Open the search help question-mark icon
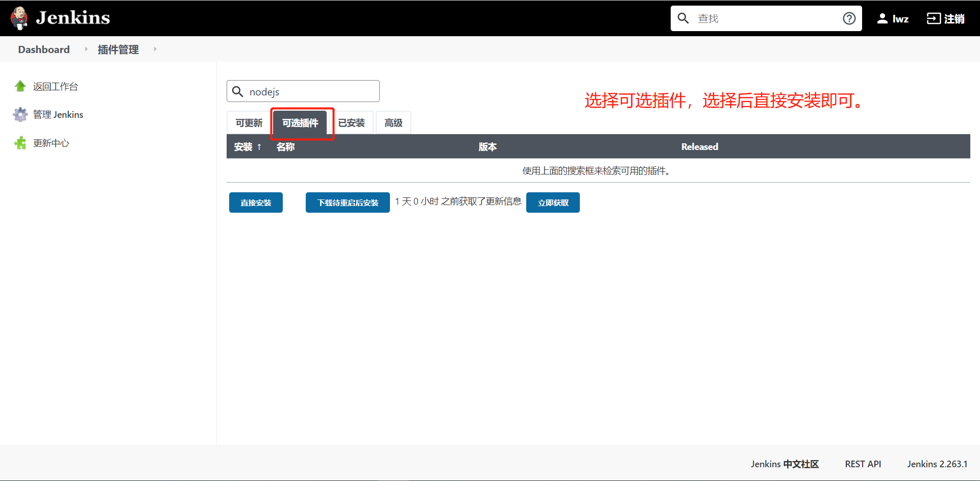Screen dimensions: 980x481 click(849, 18)
